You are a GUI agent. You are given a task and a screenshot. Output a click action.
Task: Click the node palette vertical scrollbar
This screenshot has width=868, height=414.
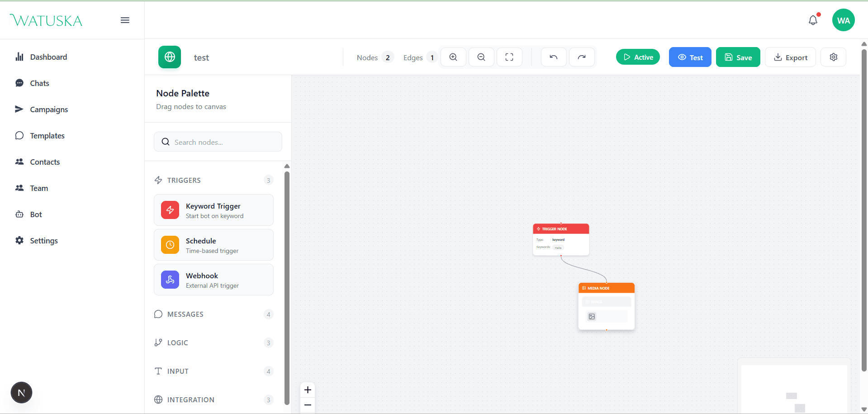[287, 287]
